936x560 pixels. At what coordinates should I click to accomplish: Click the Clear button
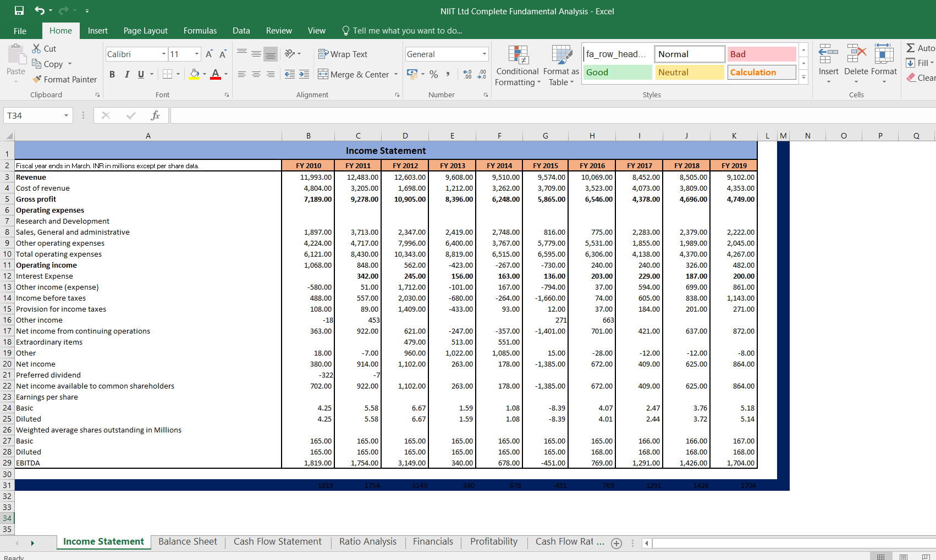921,78
